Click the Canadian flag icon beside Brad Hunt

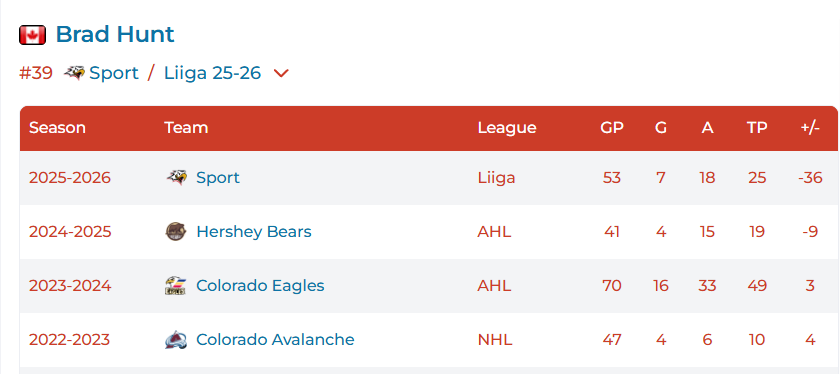pyautogui.click(x=32, y=35)
